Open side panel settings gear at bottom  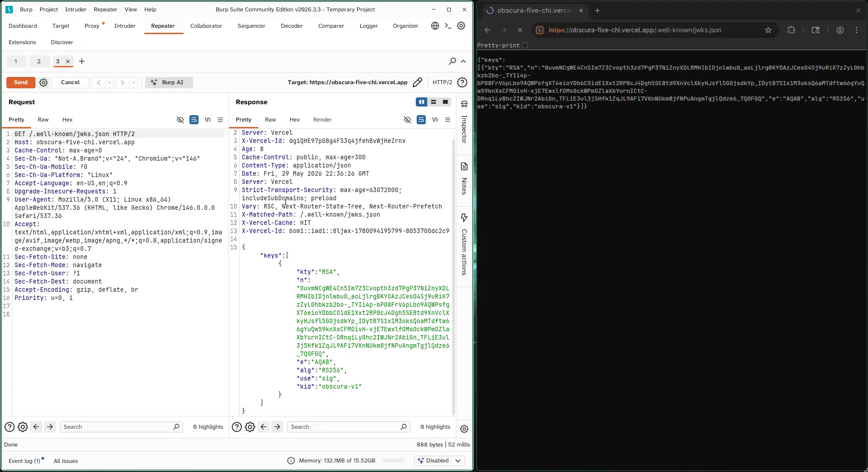point(464,429)
